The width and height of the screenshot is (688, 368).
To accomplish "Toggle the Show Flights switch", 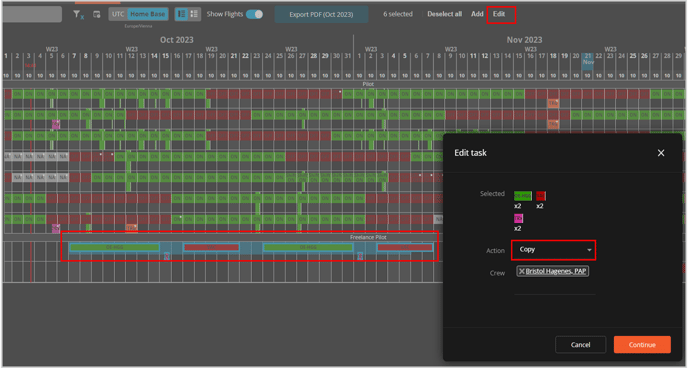I will (x=254, y=14).
